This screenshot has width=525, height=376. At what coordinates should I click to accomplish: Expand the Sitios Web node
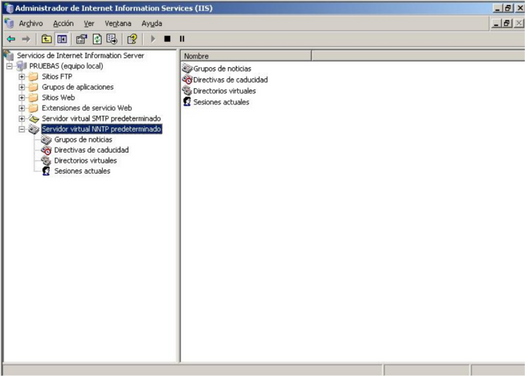tap(22, 98)
